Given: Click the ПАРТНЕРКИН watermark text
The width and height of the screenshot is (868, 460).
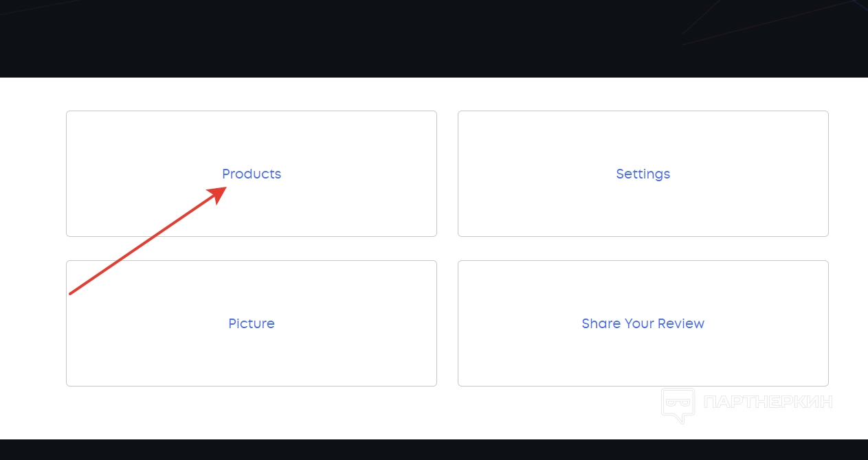Looking at the screenshot, I should pyautogui.click(x=768, y=402).
